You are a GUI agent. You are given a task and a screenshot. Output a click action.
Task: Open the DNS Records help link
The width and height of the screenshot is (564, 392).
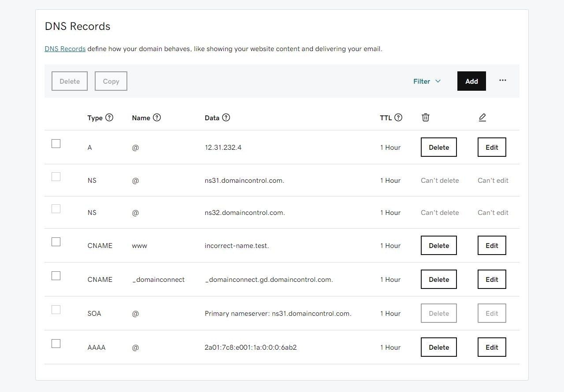pos(65,49)
